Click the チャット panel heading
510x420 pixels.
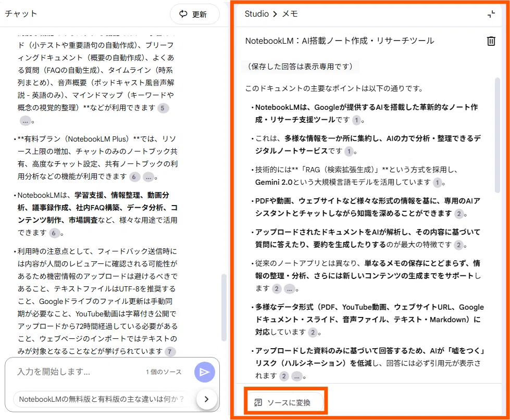point(21,14)
